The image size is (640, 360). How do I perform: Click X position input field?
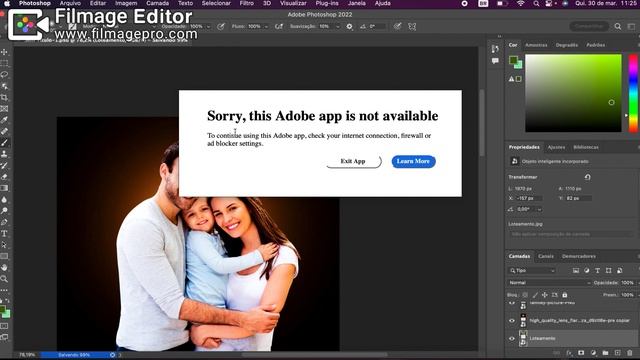pos(529,198)
